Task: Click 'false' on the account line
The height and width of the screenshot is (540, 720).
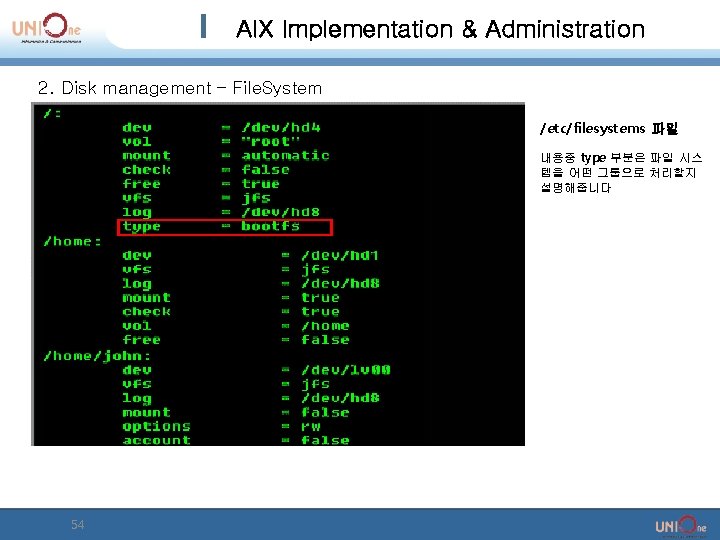Action: click(325, 440)
